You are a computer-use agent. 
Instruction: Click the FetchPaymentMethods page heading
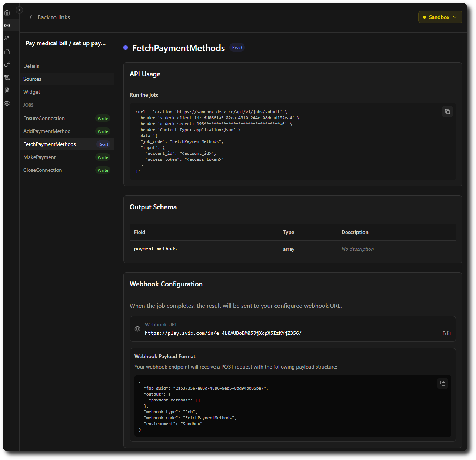click(x=179, y=48)
